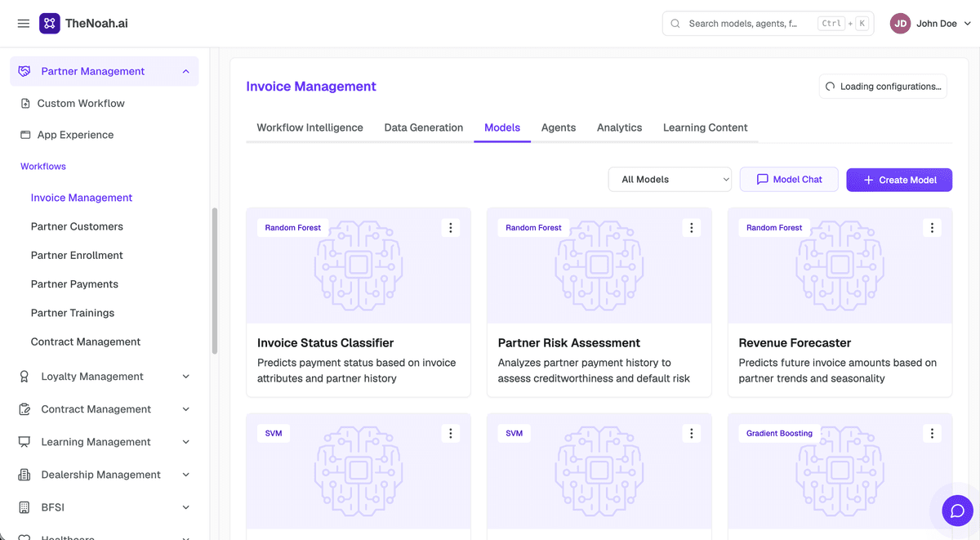Click the Learning Management presentation icon

click(x=24, y=442)
